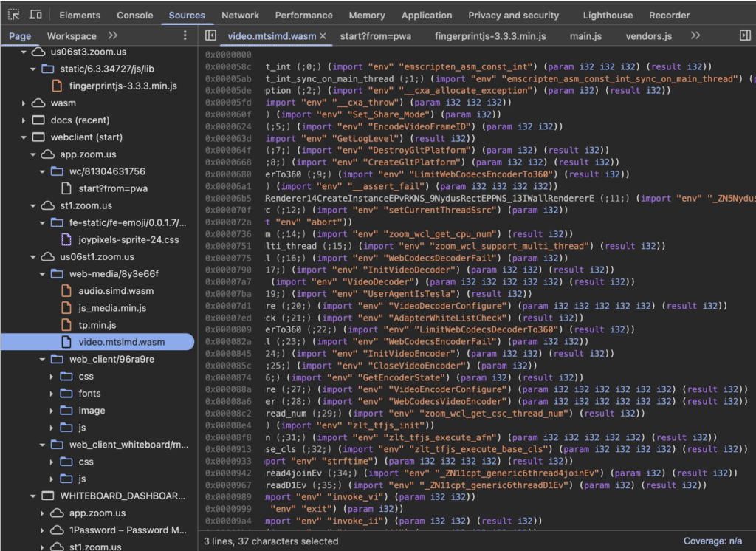The height and width of the screenshot is (551, 756).
Task: Click the frame icon beside webclient (start)
Action: [38, 137]
